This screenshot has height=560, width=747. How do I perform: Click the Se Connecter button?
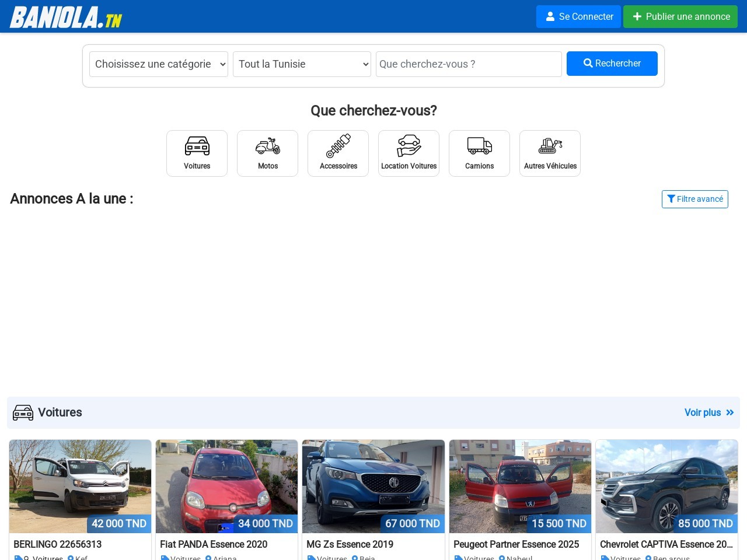(x=578, y=16)
